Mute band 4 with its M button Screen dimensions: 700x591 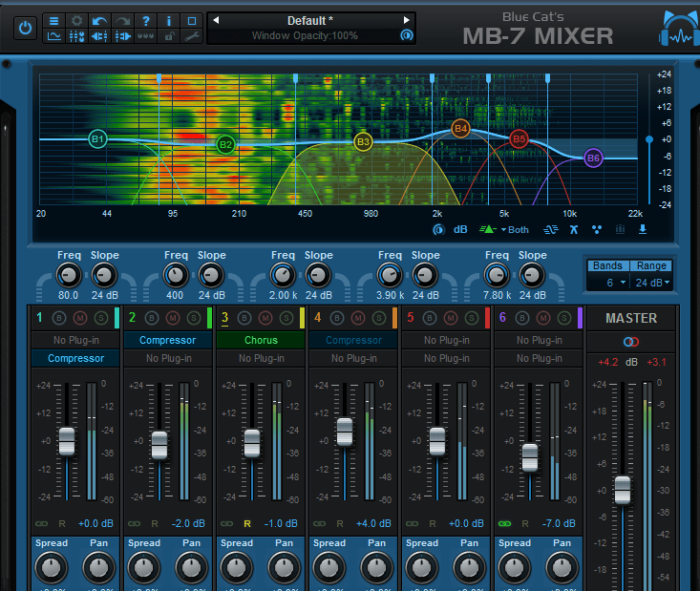point(358,318)
